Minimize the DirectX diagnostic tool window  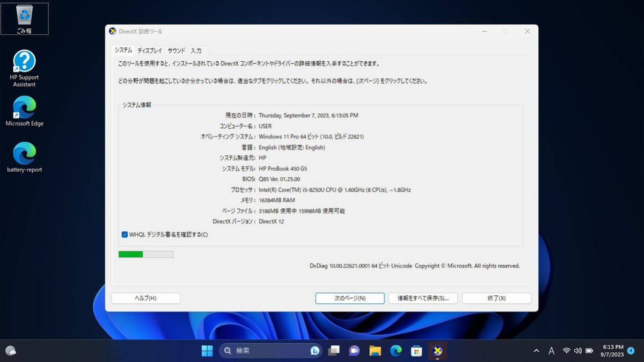(x=485, y=31)
